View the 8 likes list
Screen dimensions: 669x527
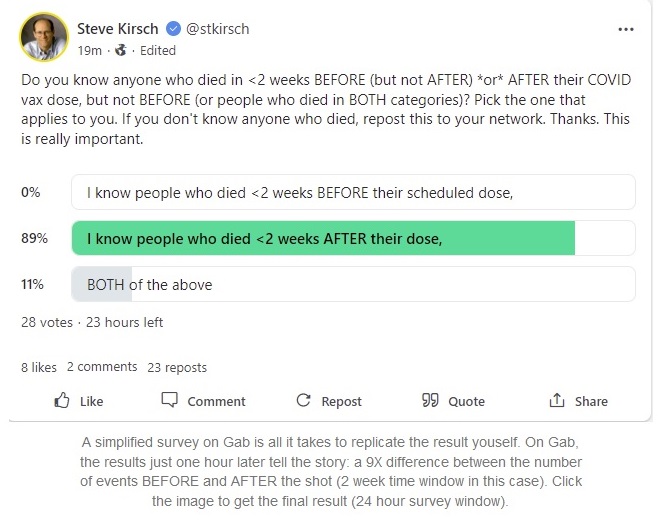click(x=39, y=367)
